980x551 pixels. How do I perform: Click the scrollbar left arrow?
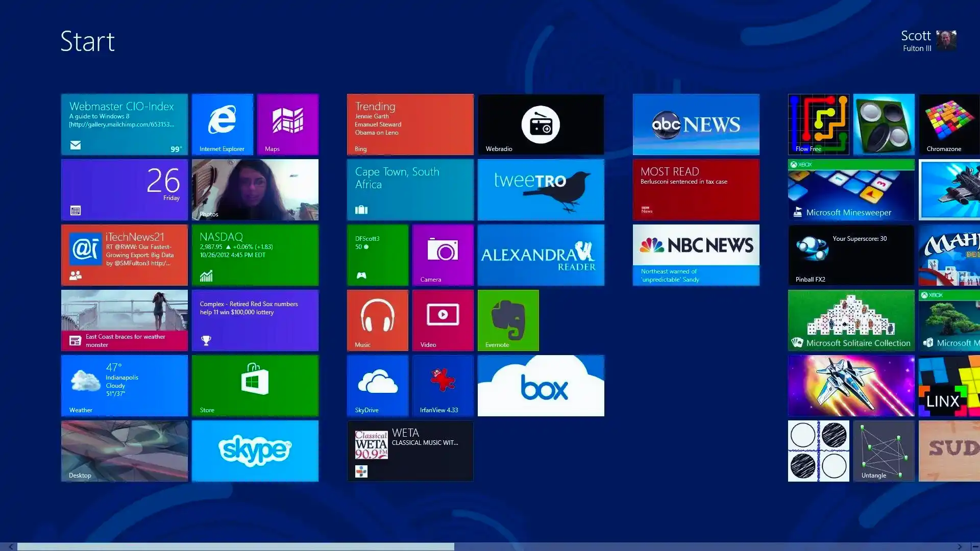click(11, 546)
